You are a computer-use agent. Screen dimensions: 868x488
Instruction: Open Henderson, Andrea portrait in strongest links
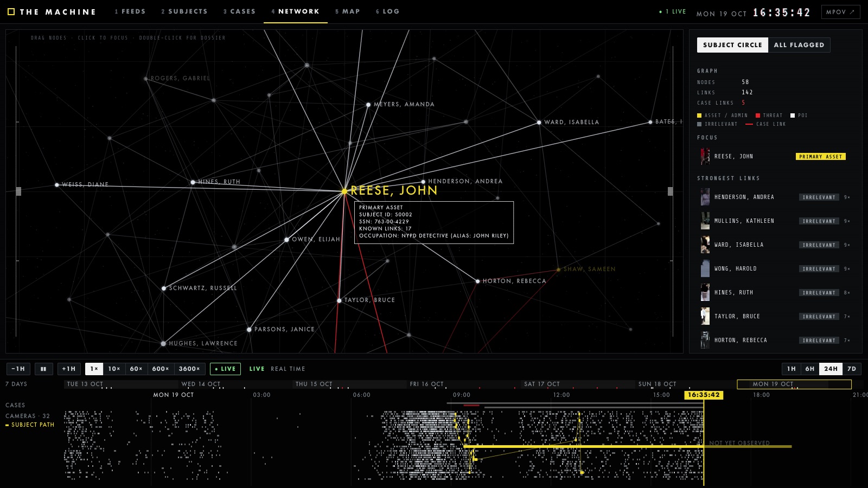pyautogui.click(x=705, y=197)
